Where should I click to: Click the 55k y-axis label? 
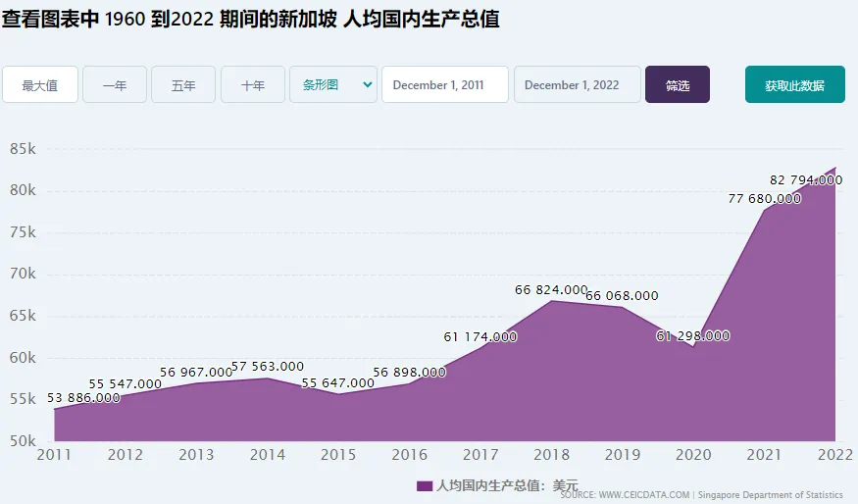coord(23,399)
